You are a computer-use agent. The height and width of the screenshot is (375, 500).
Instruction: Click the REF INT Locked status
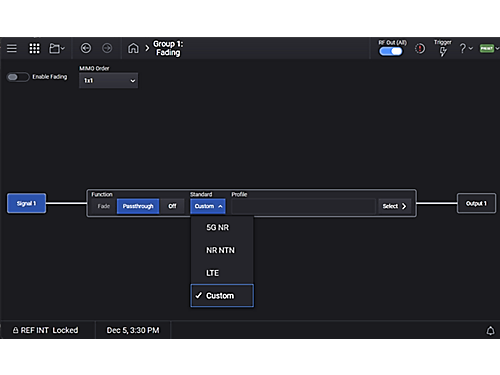[45, 330]
